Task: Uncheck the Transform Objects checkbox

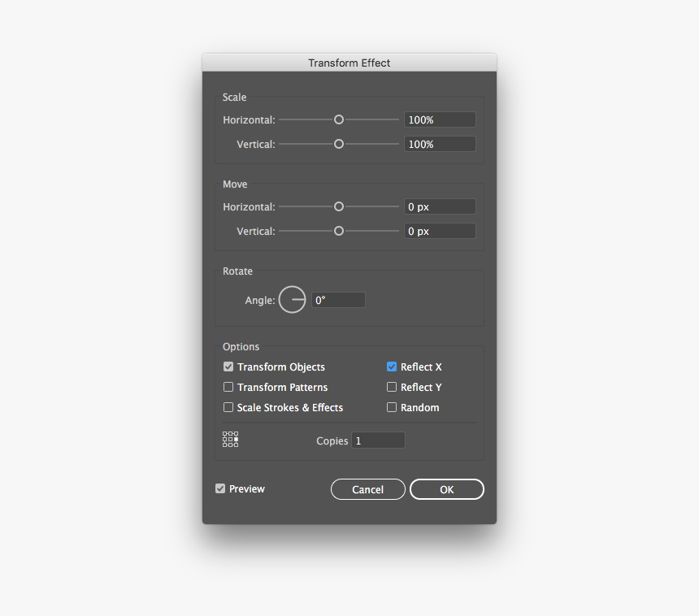Action: [228, 367]
